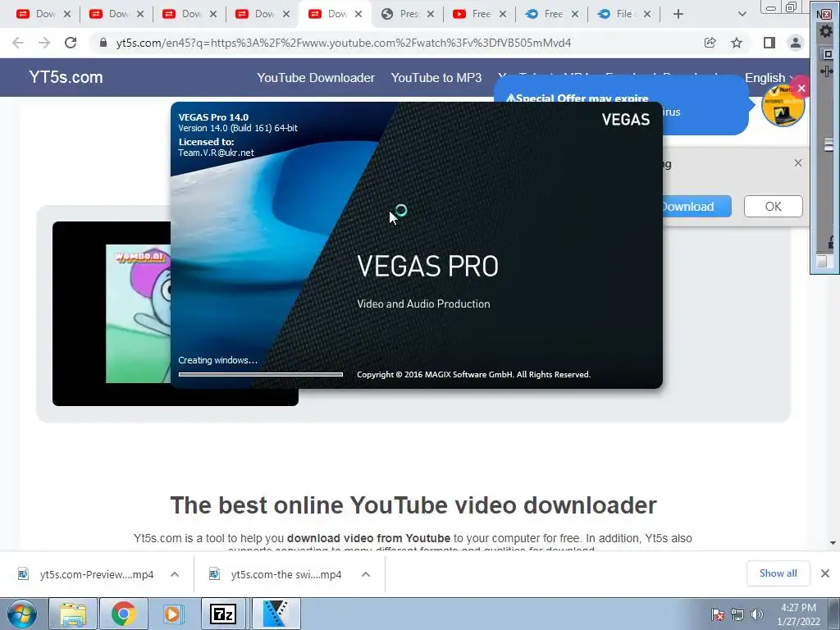This screenshot has height=630, width=840.
Task: Click the side gadget slider handle
Action: (829, 144)
